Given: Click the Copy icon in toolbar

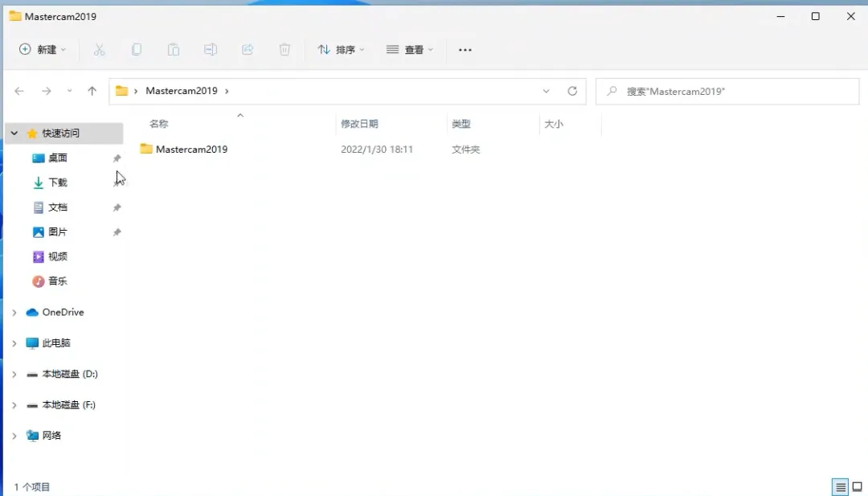Looking at the screenshot, I should (x=136, y=50).
